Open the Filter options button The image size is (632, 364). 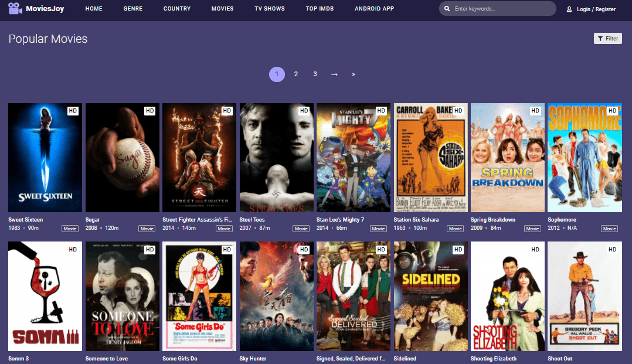[x=608, y=38]
